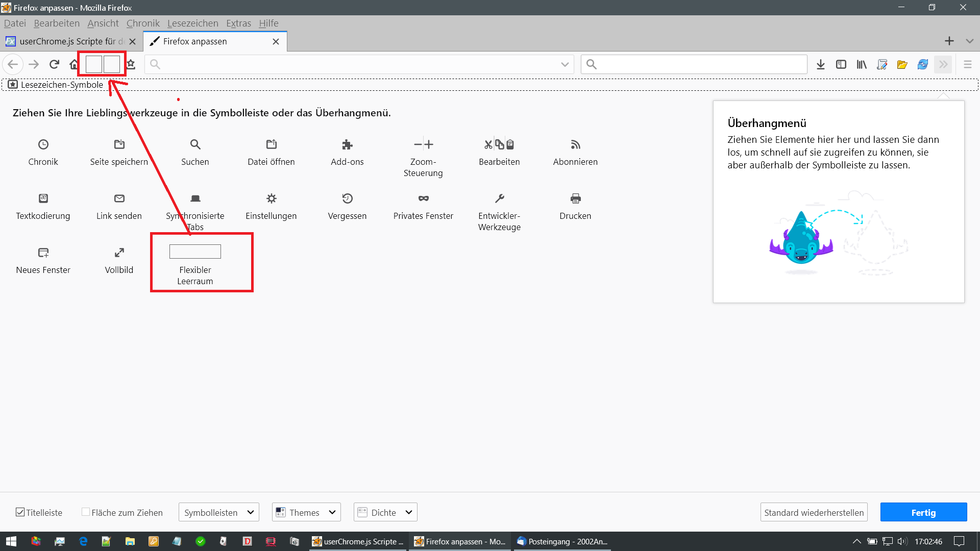Click the Fertig button
Viewport: 980px width, 551px height.
point(923,512)
